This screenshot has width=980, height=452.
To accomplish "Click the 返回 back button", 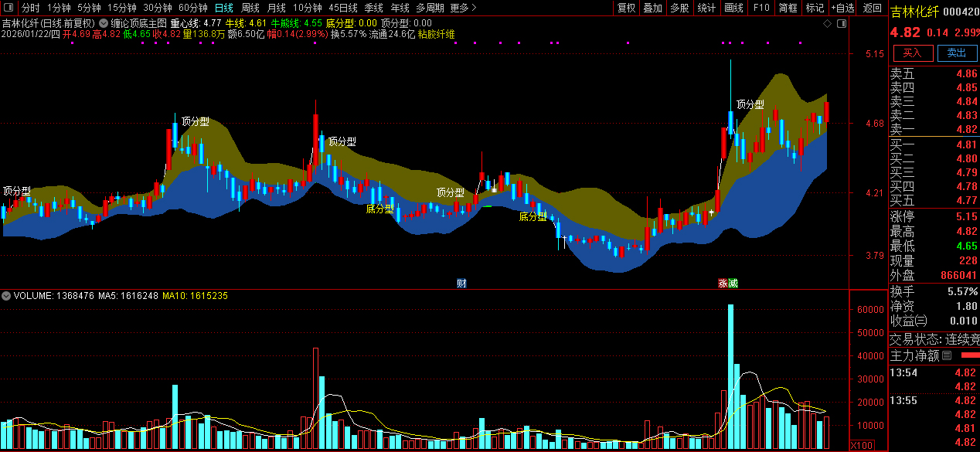I will pyautogui.click(x=872, y=8).
